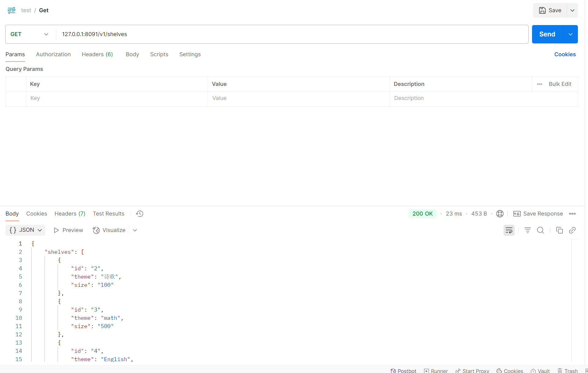588x373 pixels.
Task: Open response history clock icon
Action: [140, 214]
